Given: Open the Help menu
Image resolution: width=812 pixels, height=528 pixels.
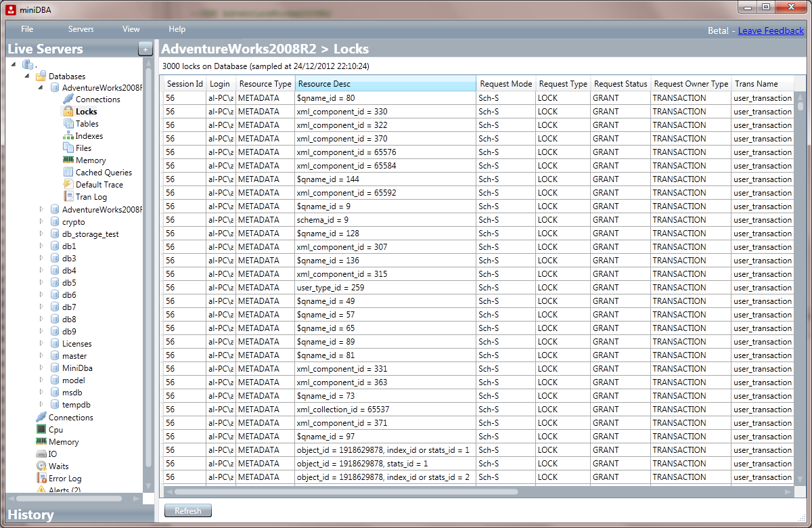Looking at the screenshot, I should [x=177, y=29].
